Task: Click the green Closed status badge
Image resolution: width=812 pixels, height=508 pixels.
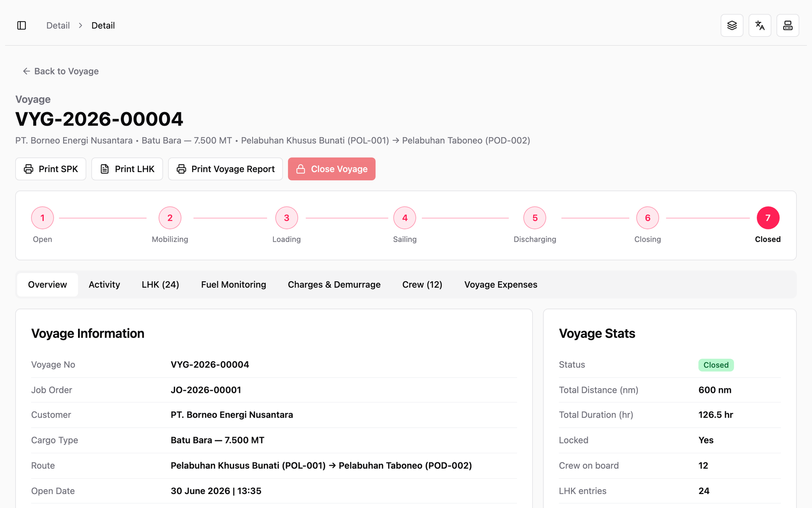Action: pyautogui.click(x=716, y=365)
